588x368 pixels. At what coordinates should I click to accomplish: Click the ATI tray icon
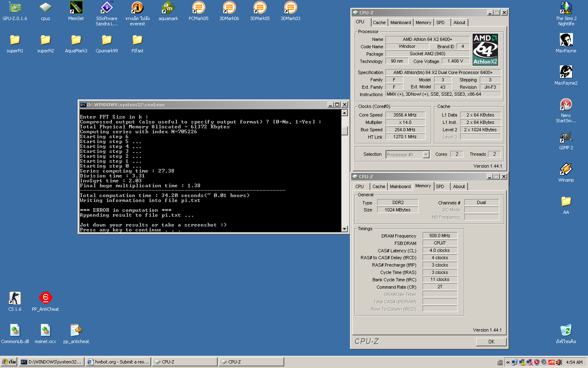(x=552, y=362)
